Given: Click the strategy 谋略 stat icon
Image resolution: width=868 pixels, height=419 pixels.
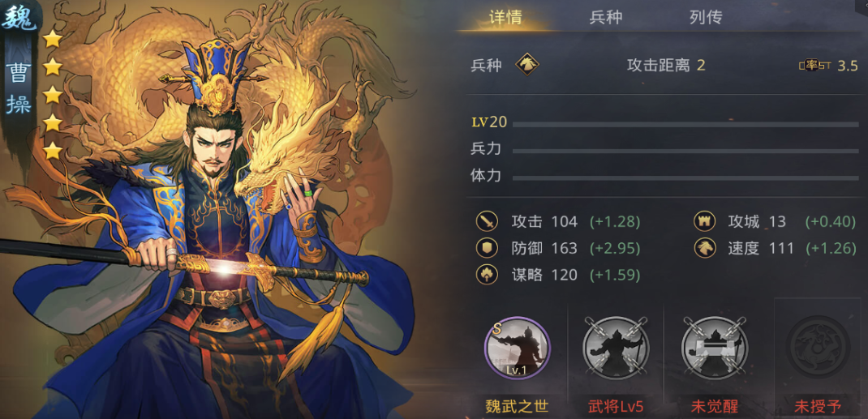Looking at the screenshot, I should [487, 275].
